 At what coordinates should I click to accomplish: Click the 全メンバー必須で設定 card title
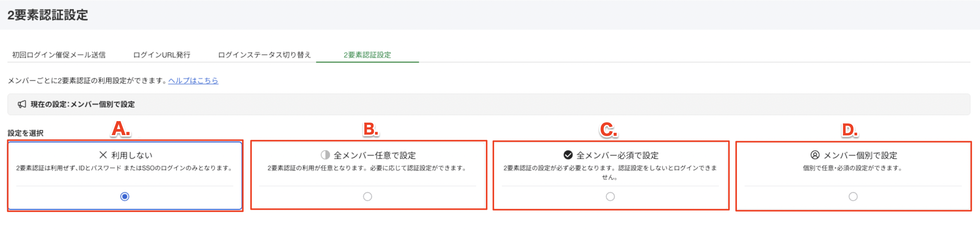(617, 155)
